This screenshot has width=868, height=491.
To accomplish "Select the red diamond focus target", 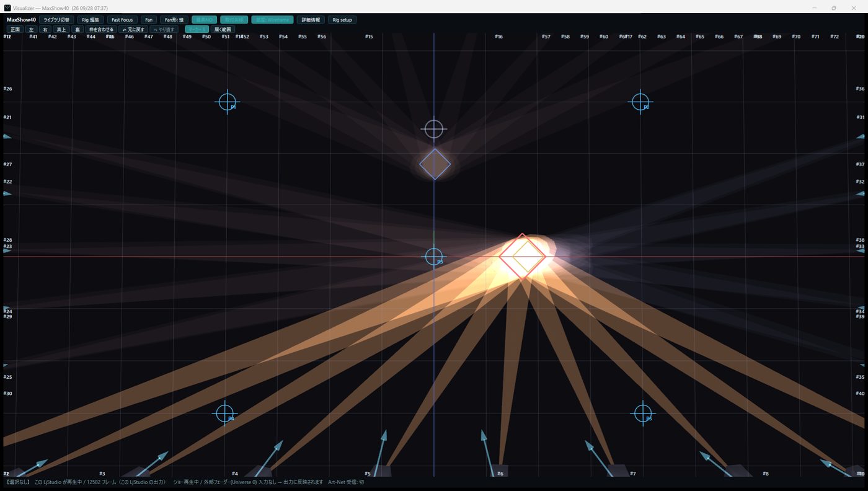I will tap(523, 256).
